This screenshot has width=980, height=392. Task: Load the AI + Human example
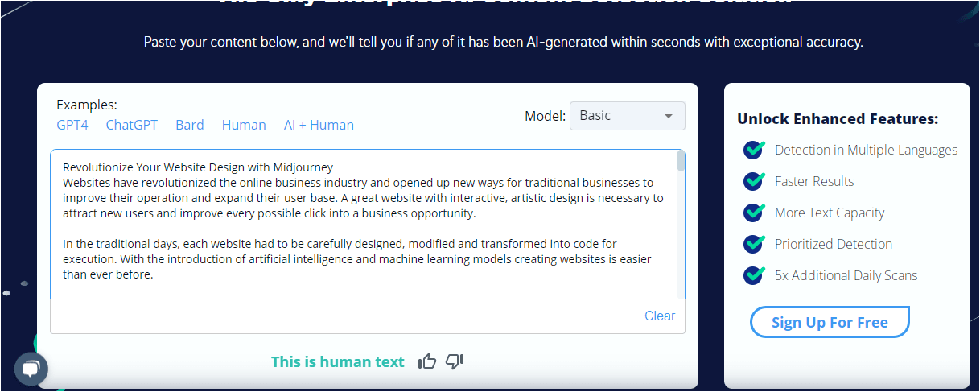click(x=319, y=125)
